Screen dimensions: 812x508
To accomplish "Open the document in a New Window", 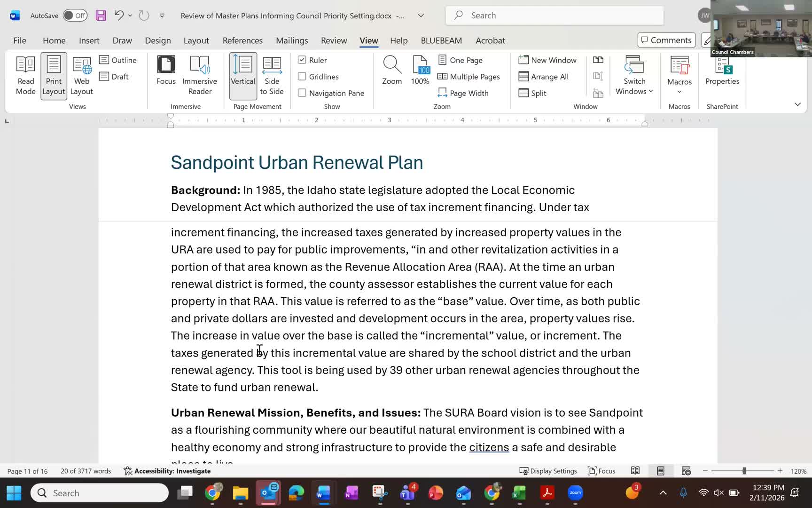I will click(548, 60).
